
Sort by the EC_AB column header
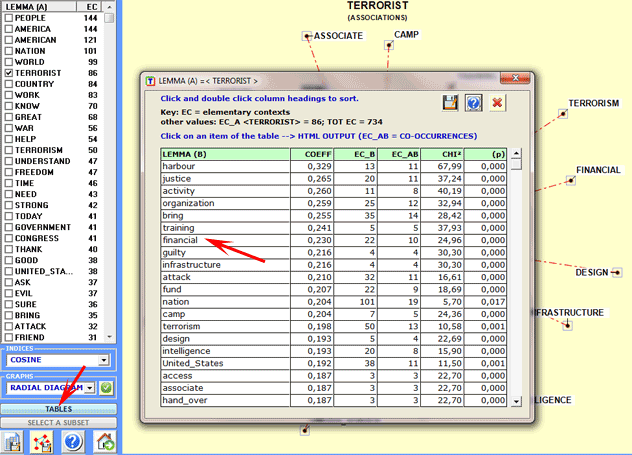pos(399,154)
